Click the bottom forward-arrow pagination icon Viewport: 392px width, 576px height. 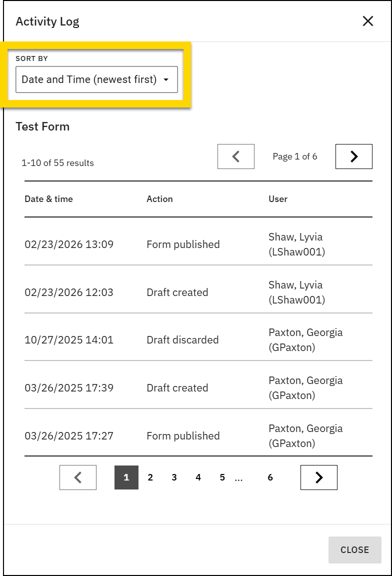(x=318, y=477)
